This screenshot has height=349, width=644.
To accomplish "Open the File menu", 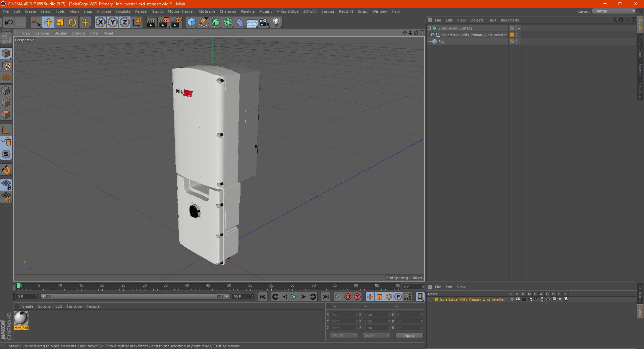I will coord(6,11).
